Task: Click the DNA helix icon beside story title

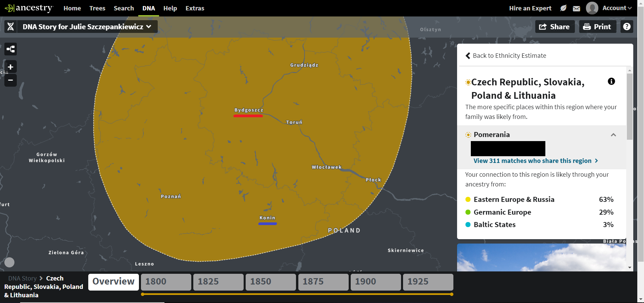Action: tap(11, 27)
